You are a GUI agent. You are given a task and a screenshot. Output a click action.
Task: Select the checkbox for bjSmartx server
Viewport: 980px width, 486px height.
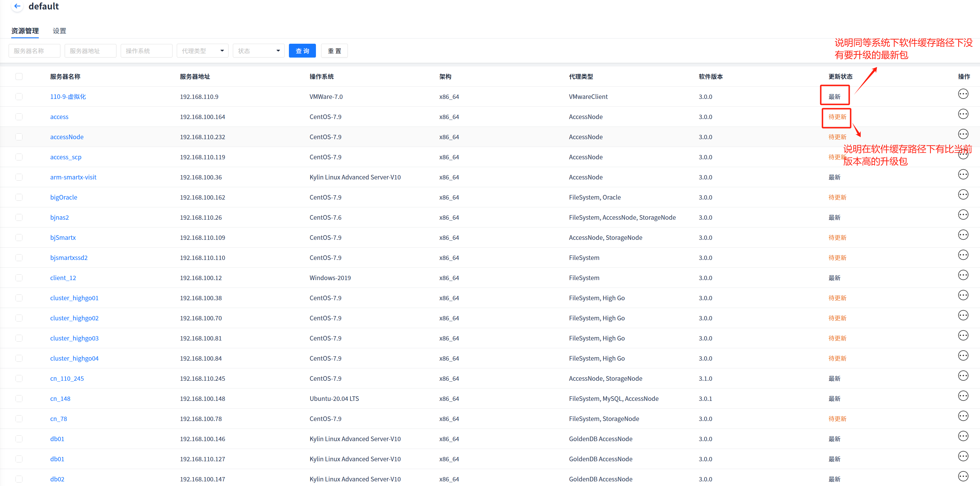point(19,238)
